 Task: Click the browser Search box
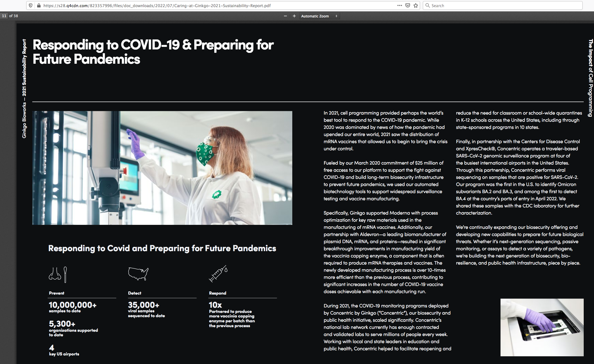[503, 5]
